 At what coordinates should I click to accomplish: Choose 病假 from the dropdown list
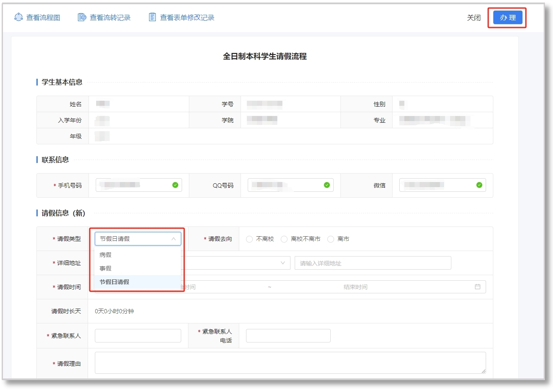pos(138,255)
